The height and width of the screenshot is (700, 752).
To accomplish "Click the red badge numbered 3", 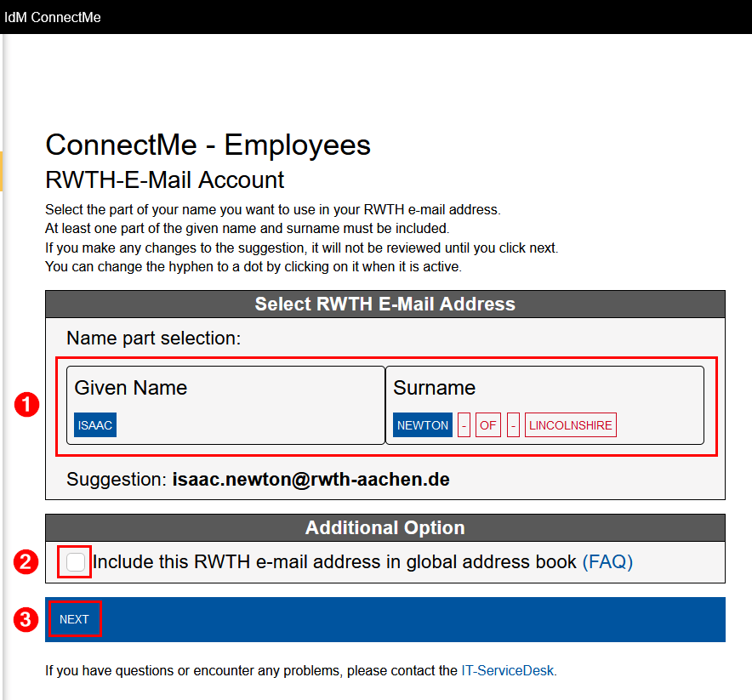I will tap(26, 619).
